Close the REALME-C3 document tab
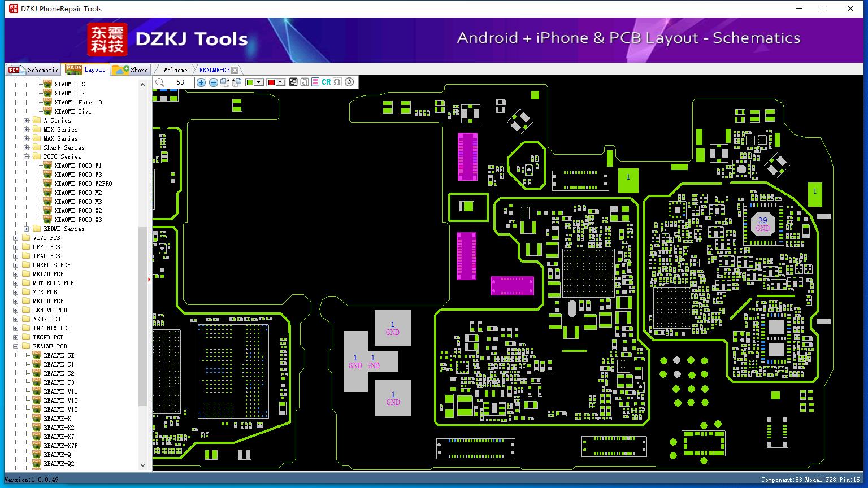 coord(235,70)
